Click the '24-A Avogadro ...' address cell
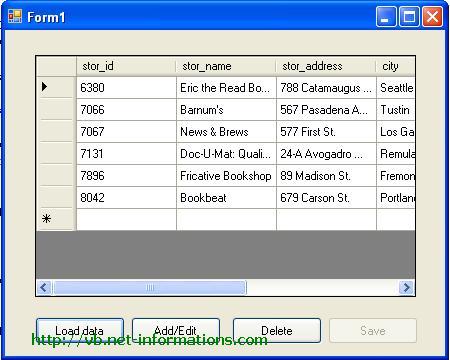Viewport: 450px width, 360px height. pos(326,154)
